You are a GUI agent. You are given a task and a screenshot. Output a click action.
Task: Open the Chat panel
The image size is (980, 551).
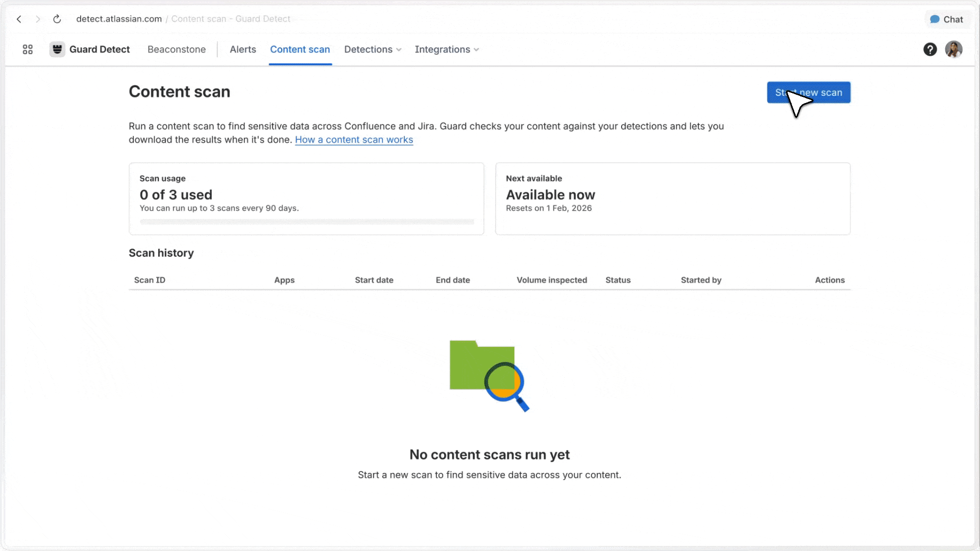click(x=946, y=19)
